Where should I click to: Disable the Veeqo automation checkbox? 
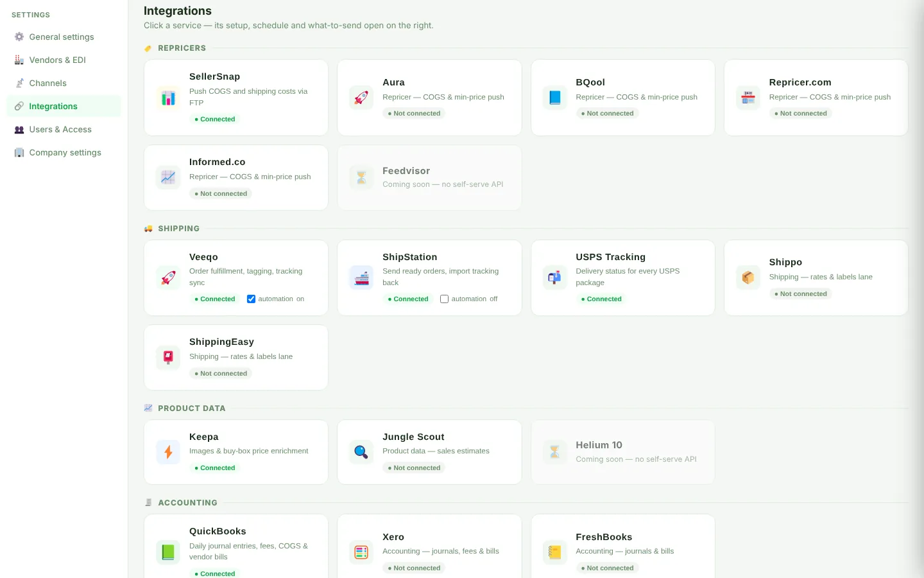click(x=251, y=299)
